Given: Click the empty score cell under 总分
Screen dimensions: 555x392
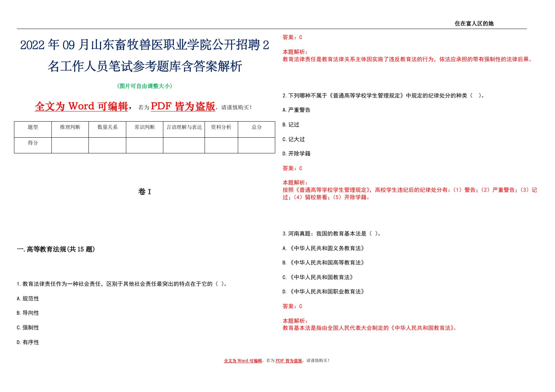Looking at the screenshot, I should [x=257, y=145].
